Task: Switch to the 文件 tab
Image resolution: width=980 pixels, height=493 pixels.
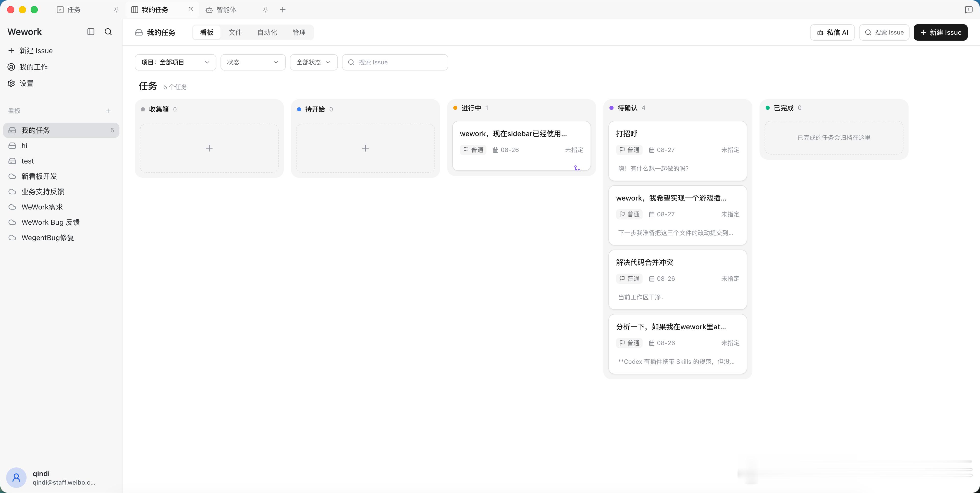Action: click(x=235, y=32)
